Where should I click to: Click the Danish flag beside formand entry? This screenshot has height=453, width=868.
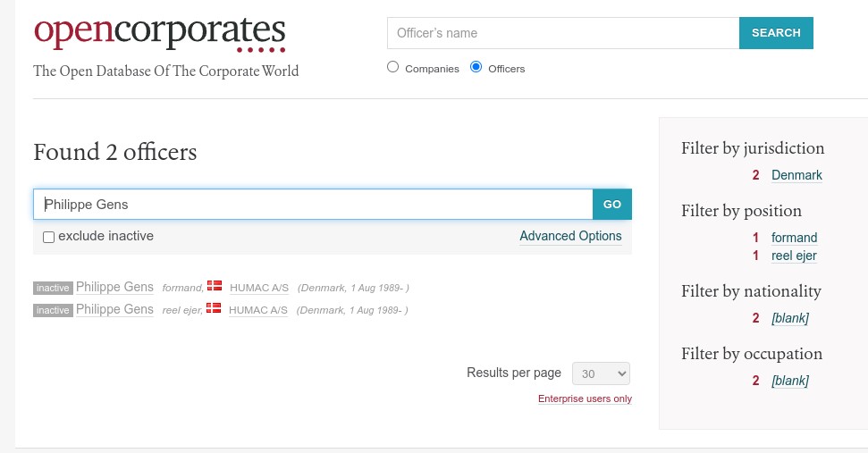point(215,286)
